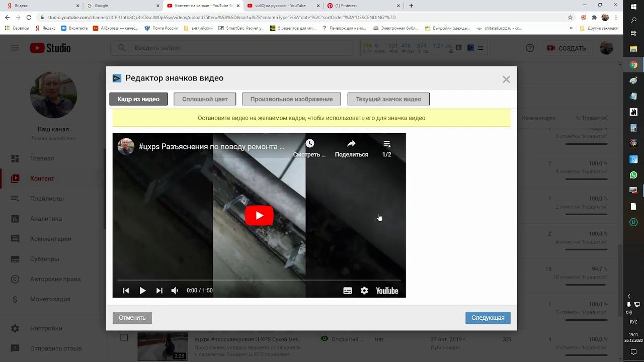The image size is (644, 362).
Task: Expand the hidden bookmarks chevron
Action: tap(571, 28)
